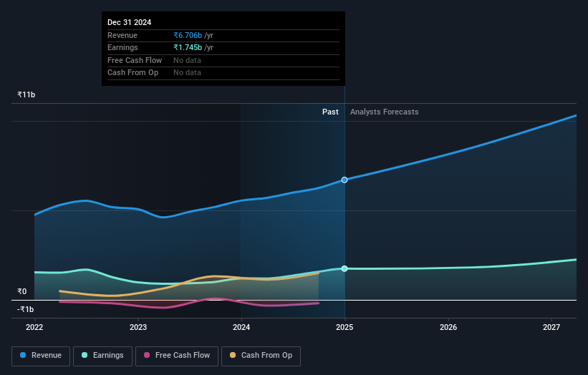Click the blue Revenue legend dot
The height and width of the screenshot is (375, 588).
tap(23, 355)
